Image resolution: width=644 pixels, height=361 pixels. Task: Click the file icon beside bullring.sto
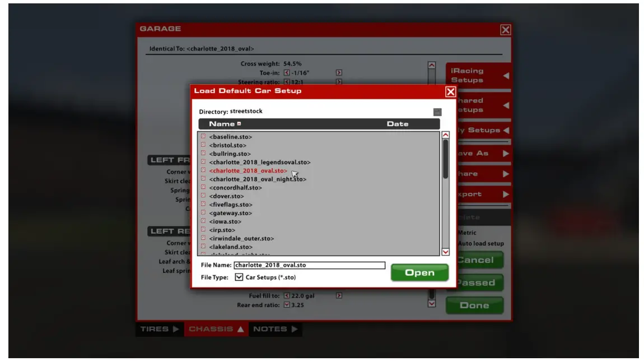203,153
